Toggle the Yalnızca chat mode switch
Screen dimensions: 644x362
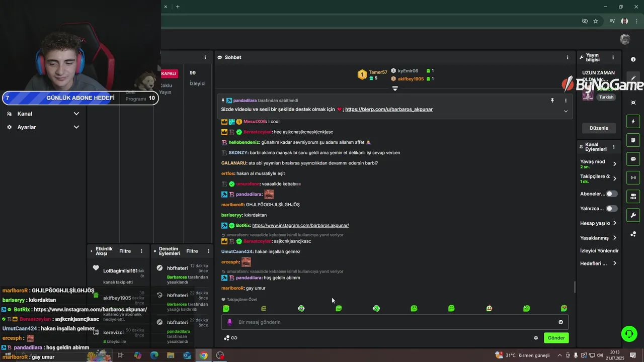[611, 208]
